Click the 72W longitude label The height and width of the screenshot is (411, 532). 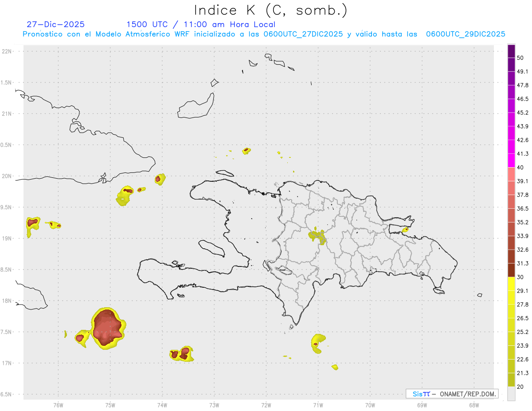click(266, 405)
